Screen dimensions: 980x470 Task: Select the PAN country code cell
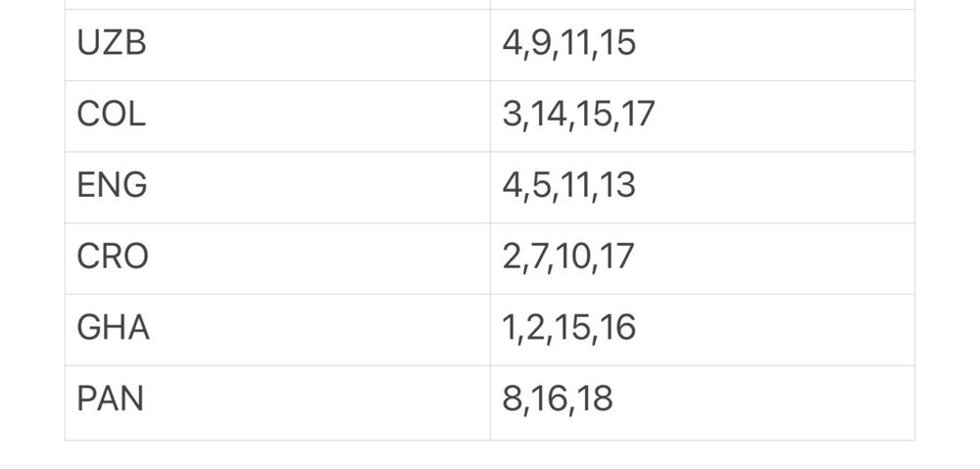277,402
